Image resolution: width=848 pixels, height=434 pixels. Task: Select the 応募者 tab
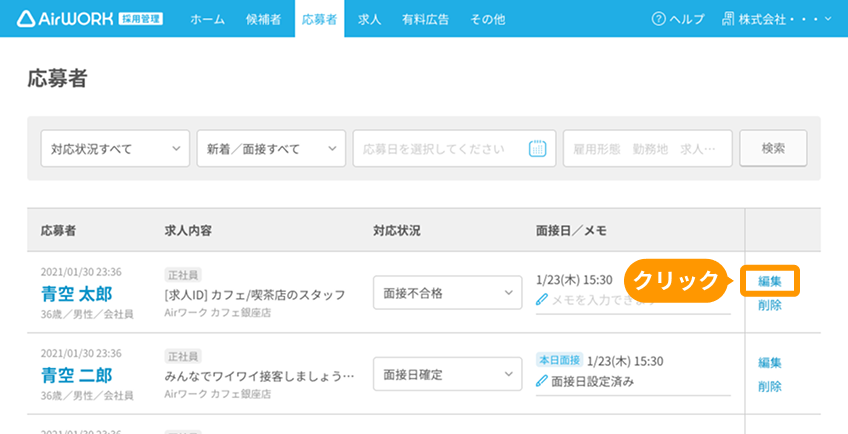(x=320, y=19)
